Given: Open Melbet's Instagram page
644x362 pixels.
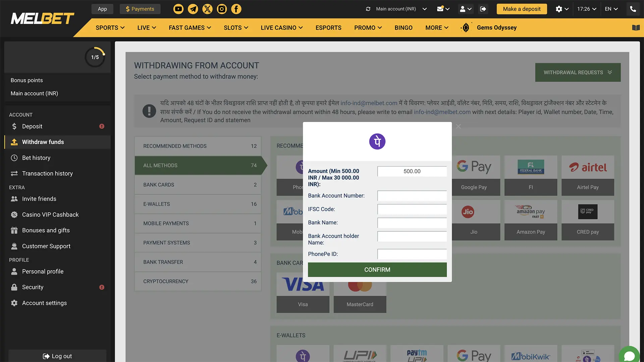Looking at the screenshot, I should (x=222, y=9).
